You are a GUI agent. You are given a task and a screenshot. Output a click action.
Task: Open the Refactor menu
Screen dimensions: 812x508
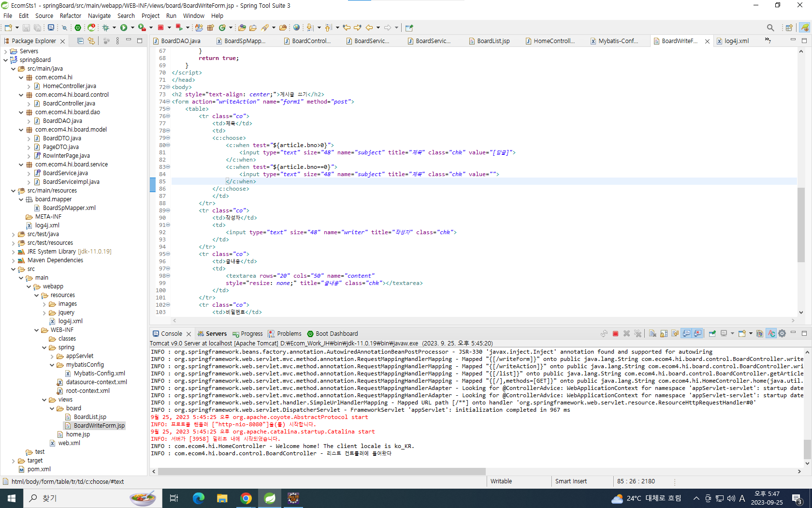tap(71, 15)
